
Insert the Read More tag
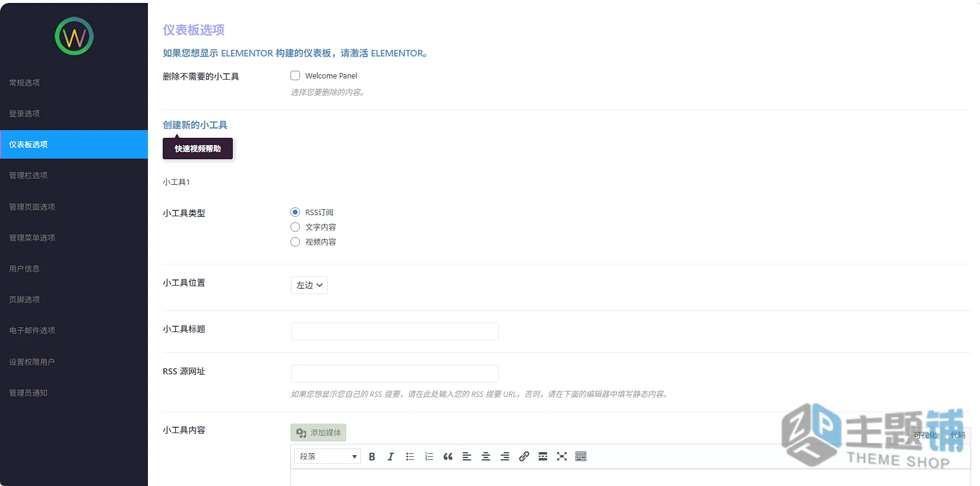point(543,456)
